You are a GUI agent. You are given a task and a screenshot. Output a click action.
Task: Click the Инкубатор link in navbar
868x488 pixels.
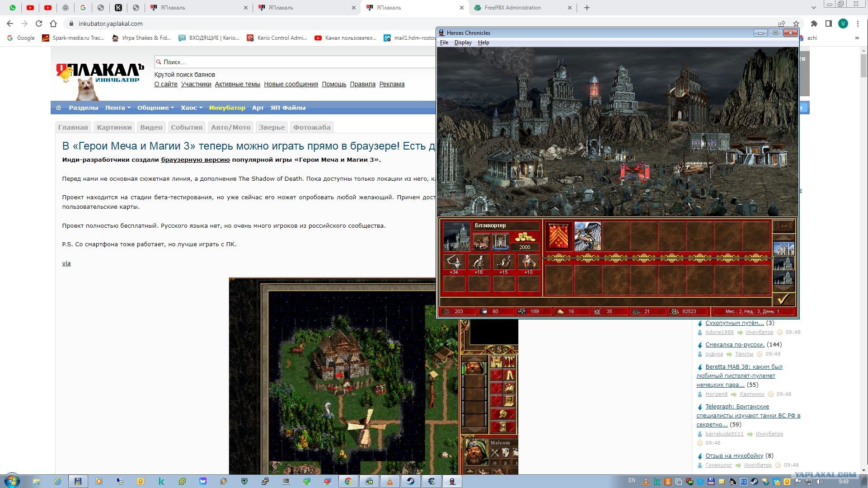click(x=227, y=108)
